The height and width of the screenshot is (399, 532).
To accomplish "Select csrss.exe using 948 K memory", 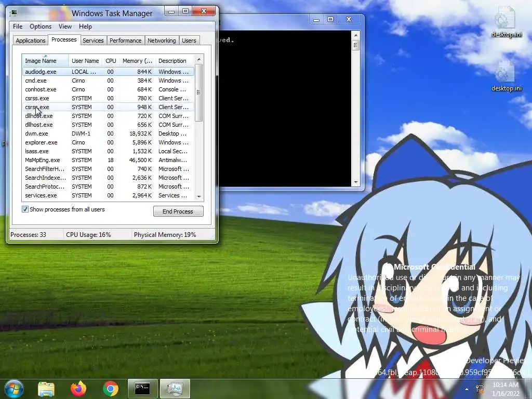I will point(108,107).
